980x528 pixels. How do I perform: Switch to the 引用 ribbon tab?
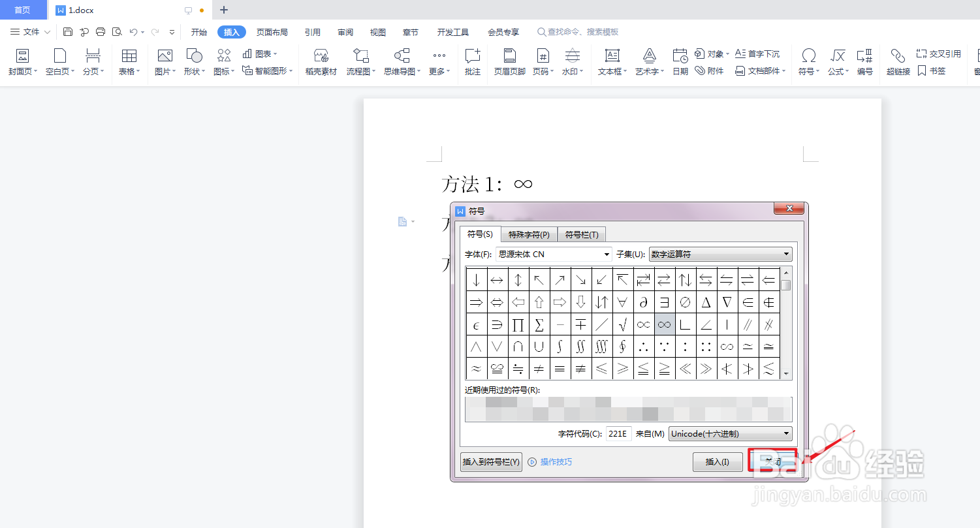(312, 32)
